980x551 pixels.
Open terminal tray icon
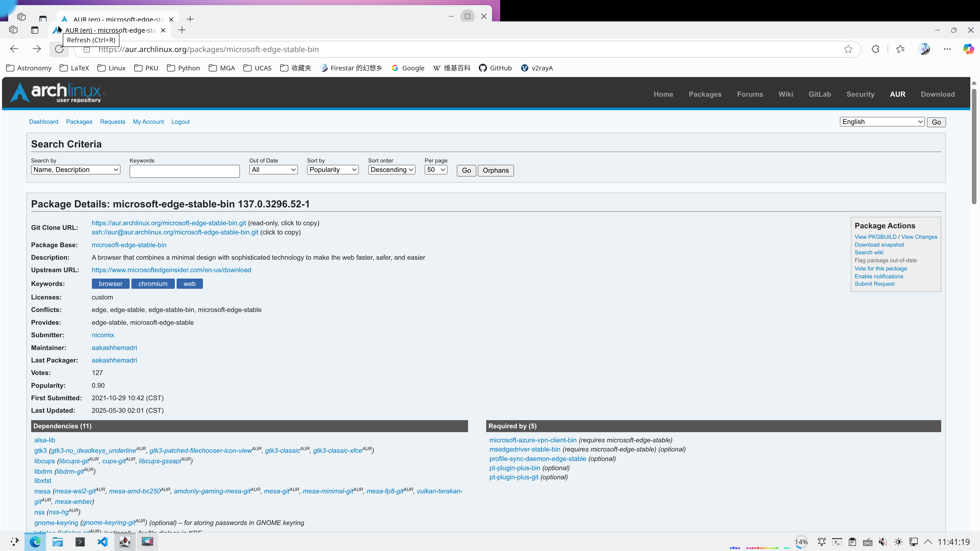click(x=837, y=542)
